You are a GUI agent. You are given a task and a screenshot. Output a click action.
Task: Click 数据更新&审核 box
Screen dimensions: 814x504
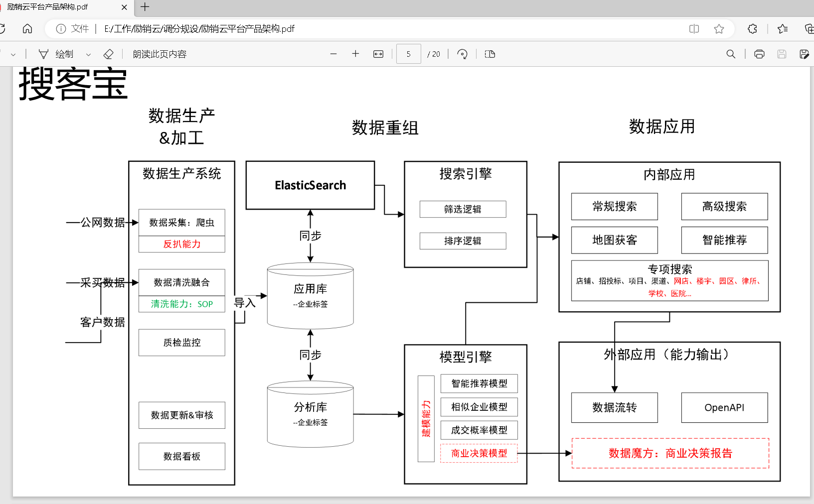(182, 415)
